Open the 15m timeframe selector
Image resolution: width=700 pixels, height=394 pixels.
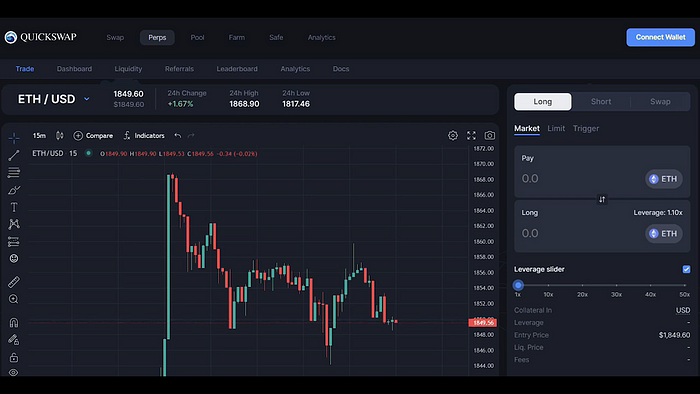[x=39, y=136]
